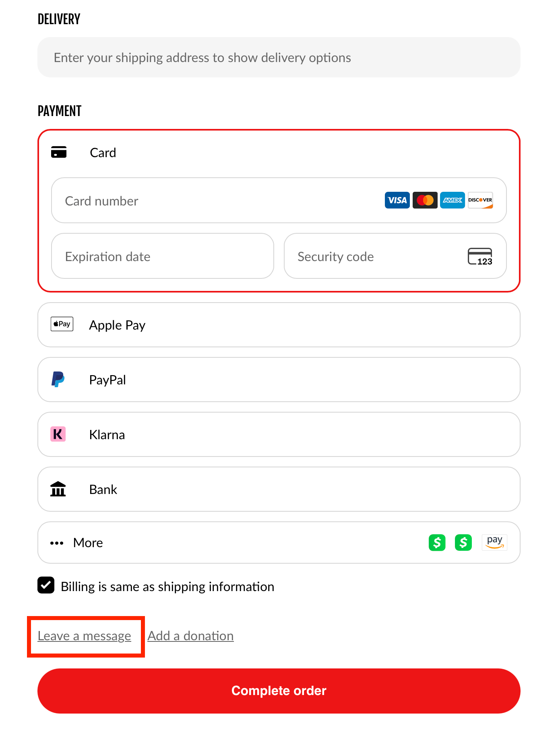Uncheck Billing is same as shipping
The width and height of the screenshot is (560, 747).
pos(46,585)
